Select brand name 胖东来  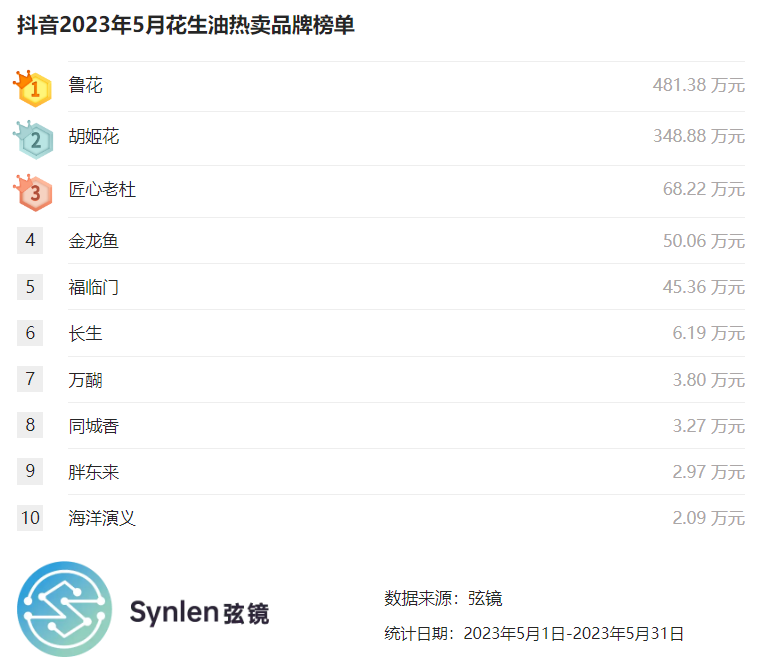(x=94, y=472)
